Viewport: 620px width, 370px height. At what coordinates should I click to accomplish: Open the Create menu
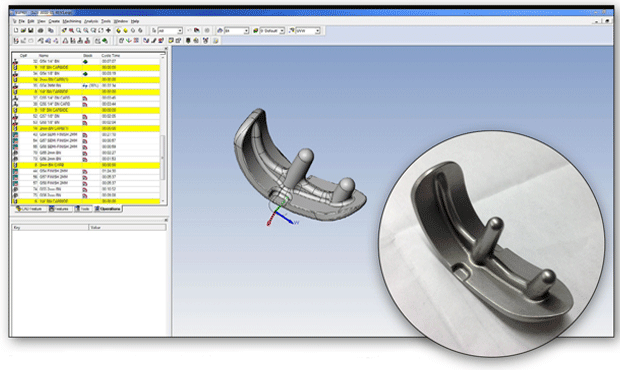[54, 21]
